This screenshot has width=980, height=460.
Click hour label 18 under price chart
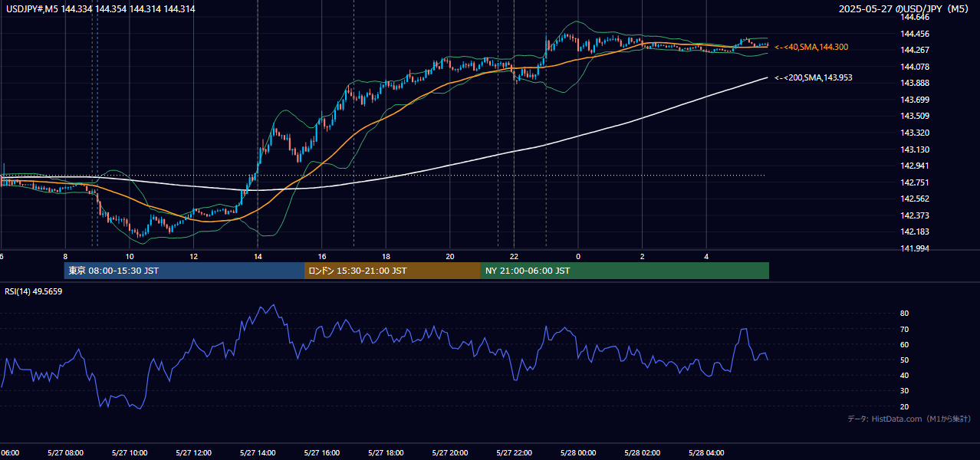386,256
